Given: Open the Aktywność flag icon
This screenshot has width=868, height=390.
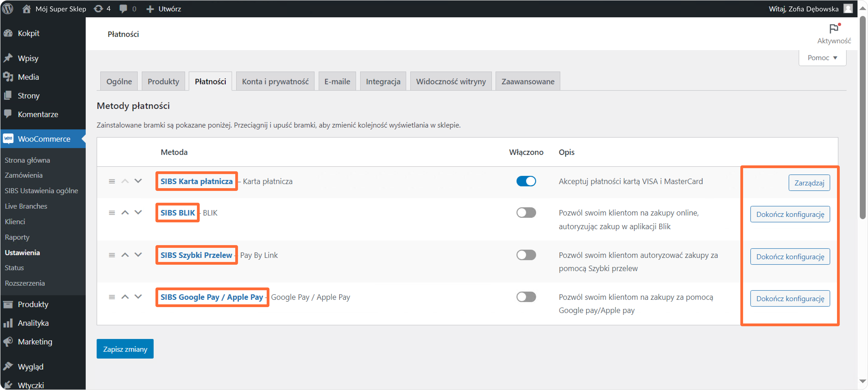Looking at the screenshot, I should pos(834,29).
